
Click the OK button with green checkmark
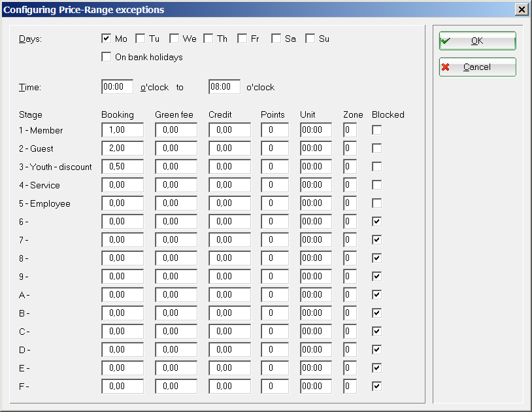[477, 41]
